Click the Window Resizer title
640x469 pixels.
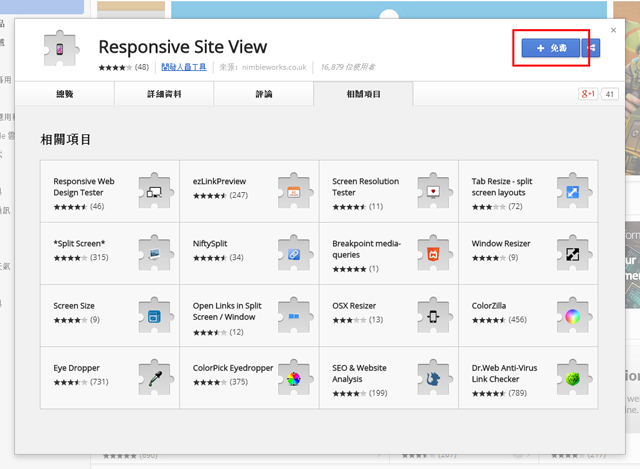pyautogui.click(x=501, y=244)
